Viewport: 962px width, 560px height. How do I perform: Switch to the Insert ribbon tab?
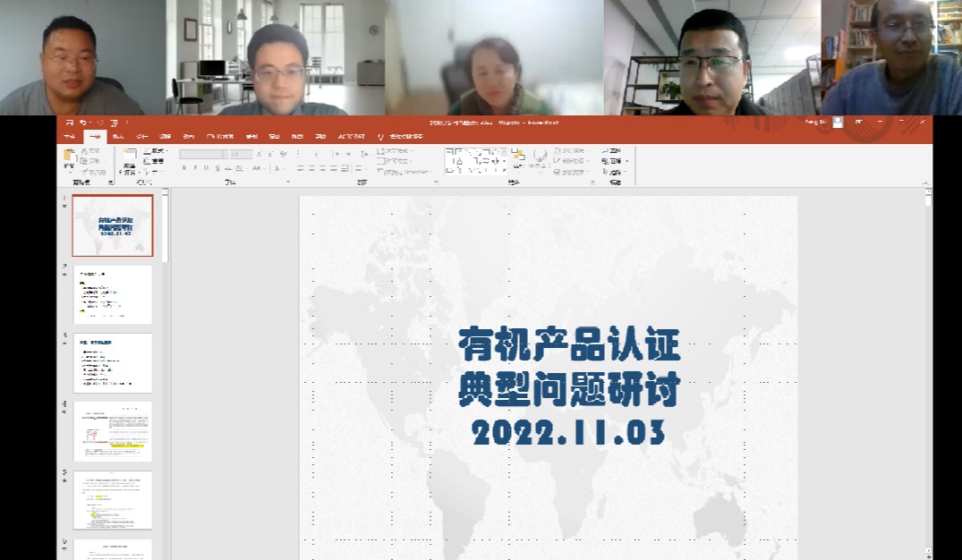[x=118, y=137]
